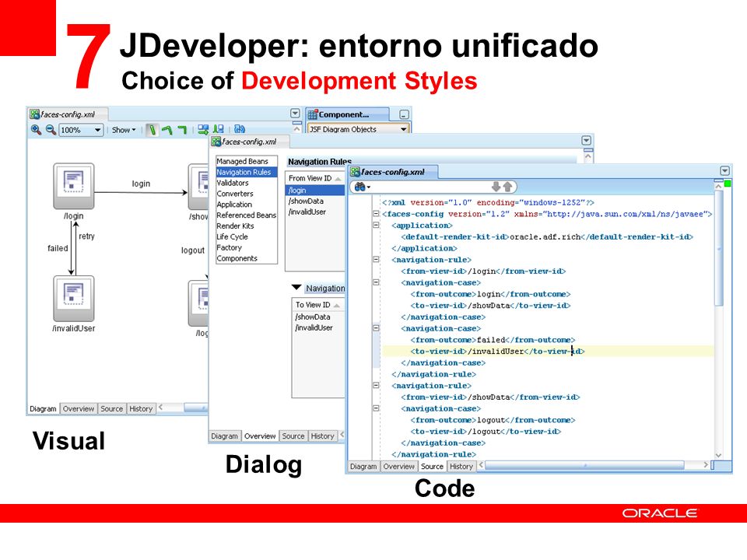Select Render Kits in overview list

click(247, 226)
